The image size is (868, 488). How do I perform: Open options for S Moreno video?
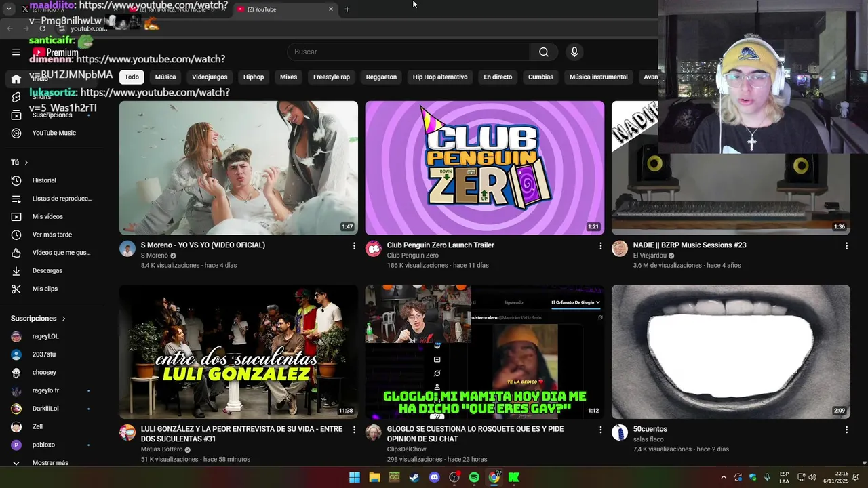[x=354, y=246]
